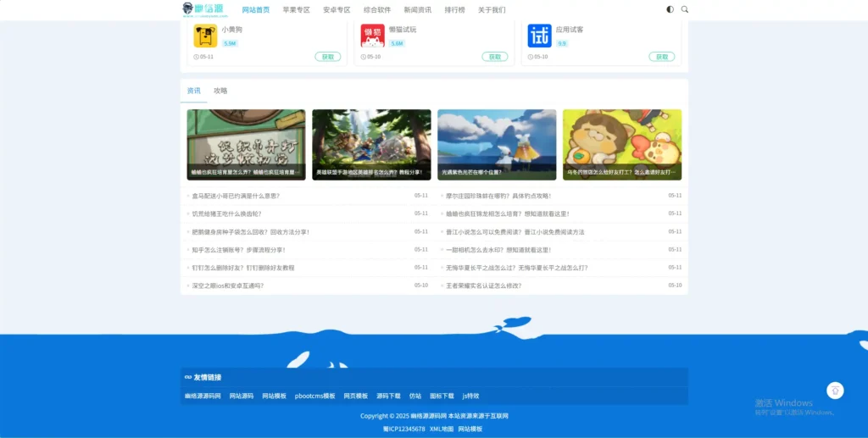
Task: Open the 英雄联盟手游 forest battle thumbnail
Action: [x=371, y=144]
